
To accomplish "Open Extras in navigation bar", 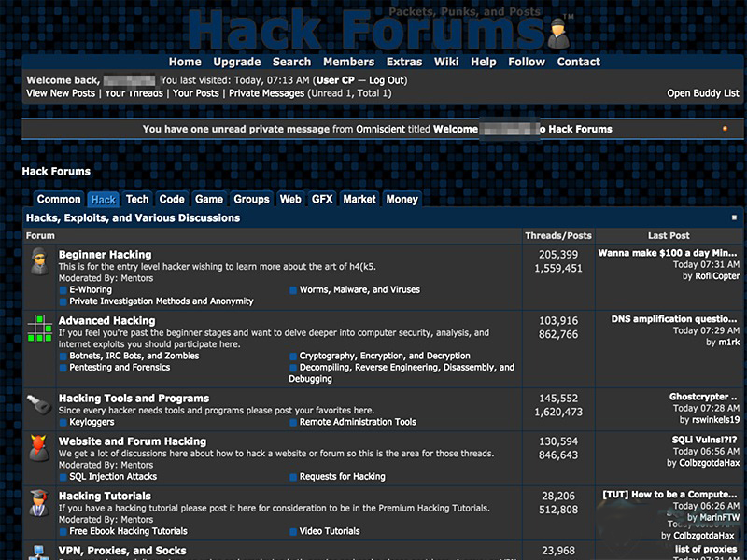I will tap(404, 62).
